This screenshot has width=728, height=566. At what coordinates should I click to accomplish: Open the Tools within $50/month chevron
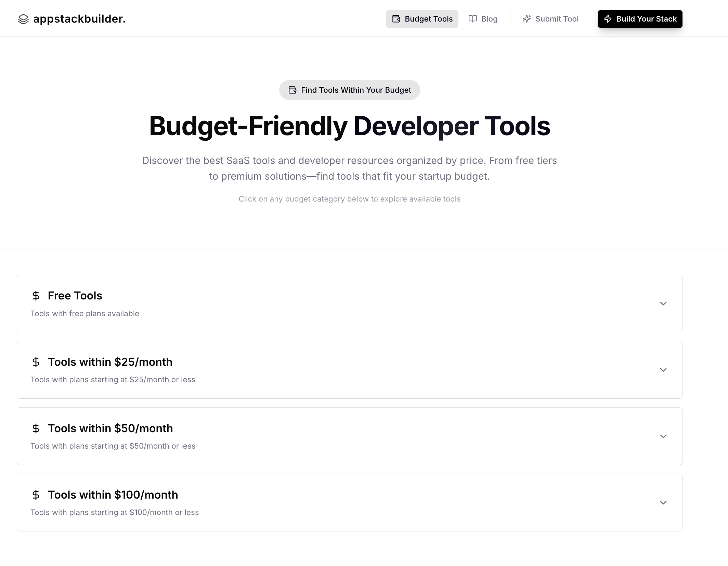point(664,436)
